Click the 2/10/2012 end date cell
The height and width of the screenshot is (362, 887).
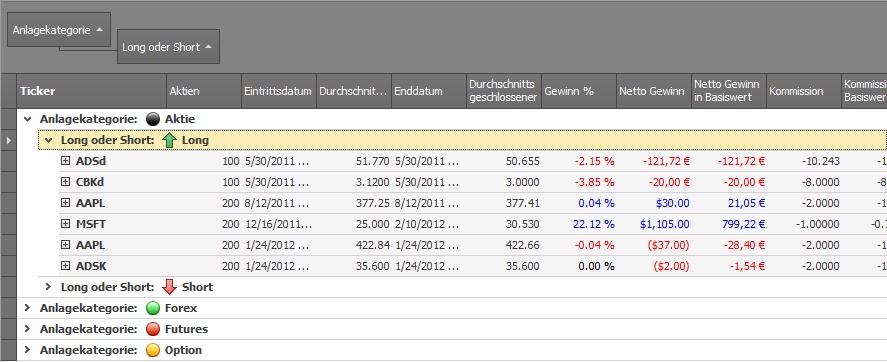pos(429,224)
